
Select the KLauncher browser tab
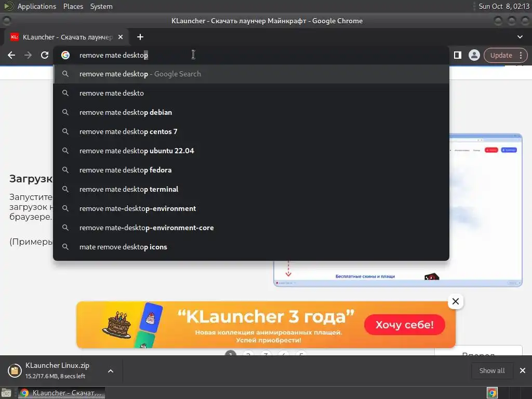[x=67, y=37]
